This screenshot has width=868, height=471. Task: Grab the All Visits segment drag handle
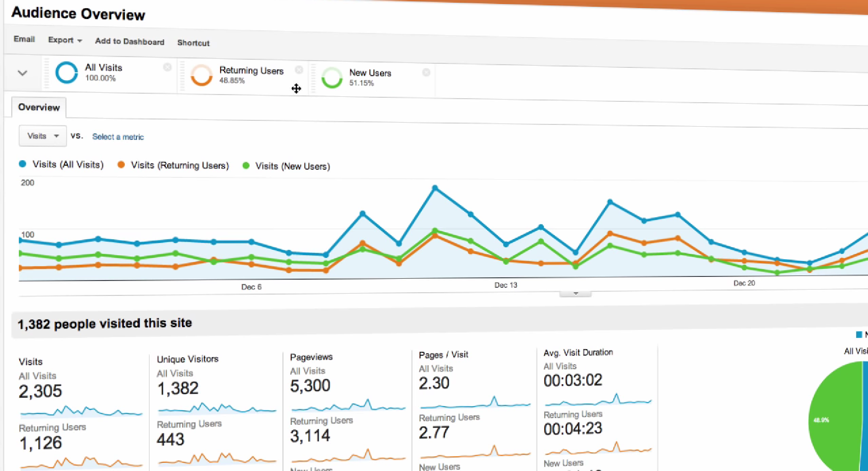tap(46, 72)
